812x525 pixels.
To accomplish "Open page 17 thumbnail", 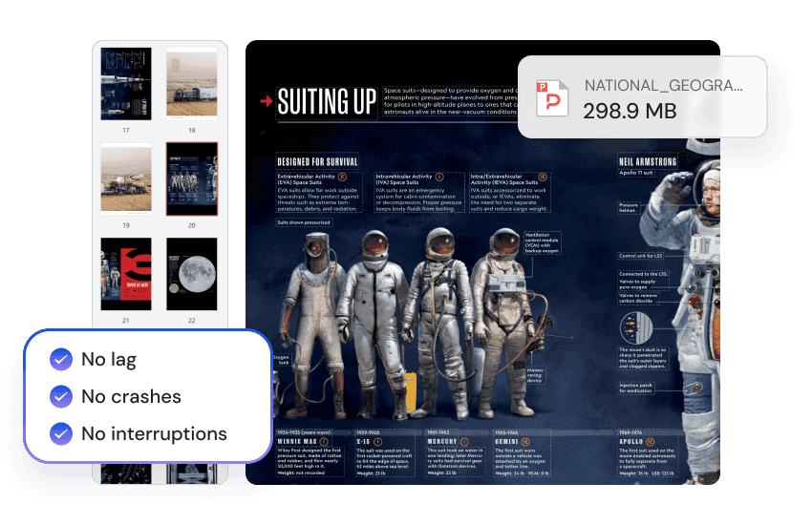I will point(126,83).
